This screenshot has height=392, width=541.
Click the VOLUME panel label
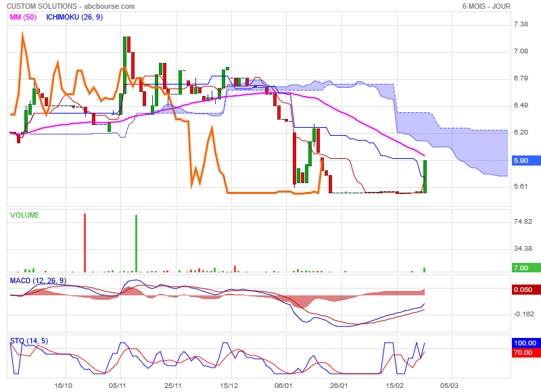pos(24,215)
